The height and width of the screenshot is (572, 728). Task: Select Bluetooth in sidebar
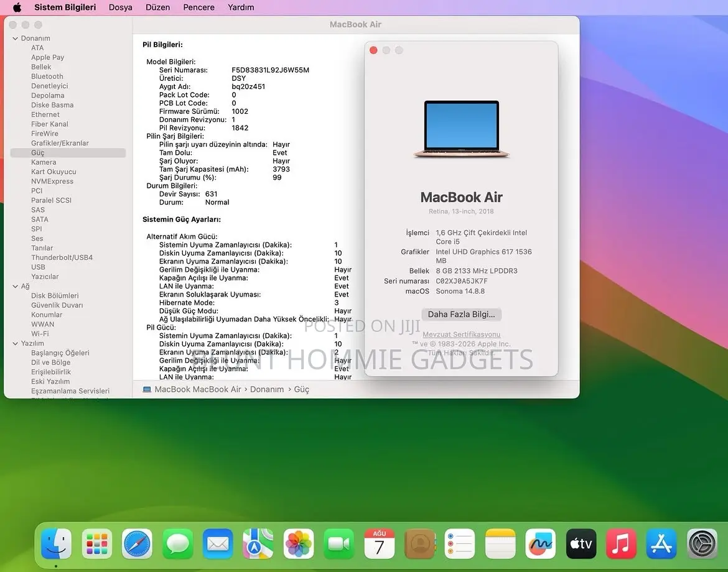pos(47,76)
